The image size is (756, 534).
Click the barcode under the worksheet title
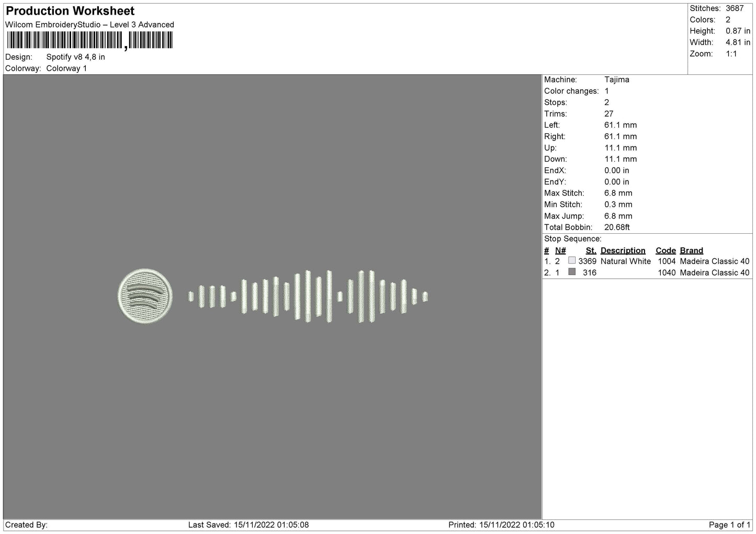point(89,40)
